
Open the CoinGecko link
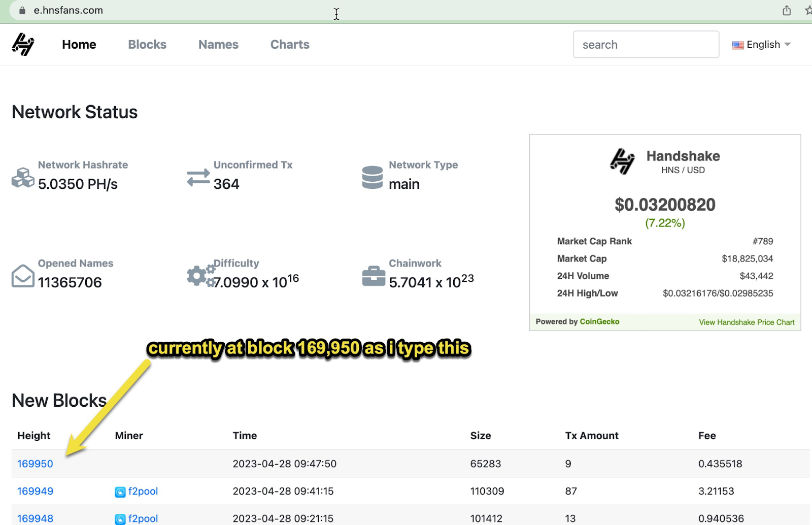point(599,321)
